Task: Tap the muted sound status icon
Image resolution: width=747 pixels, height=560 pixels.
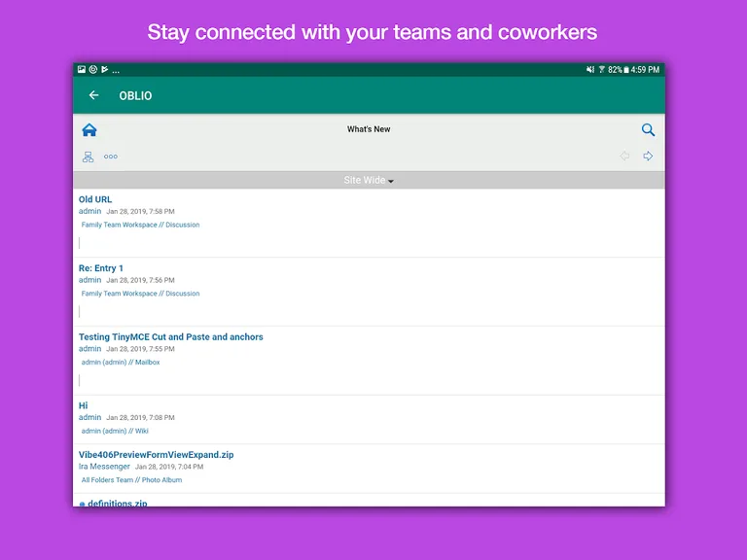Action: click(590, 70)
